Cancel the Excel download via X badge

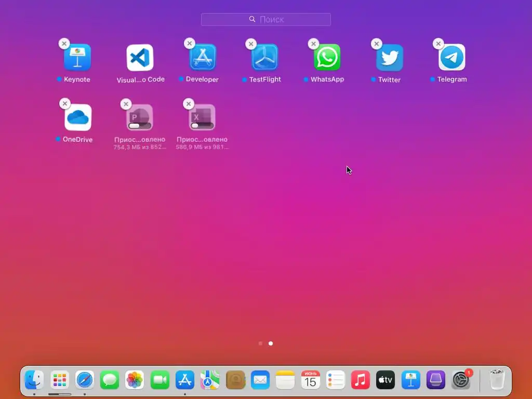(x=188, y=104)
